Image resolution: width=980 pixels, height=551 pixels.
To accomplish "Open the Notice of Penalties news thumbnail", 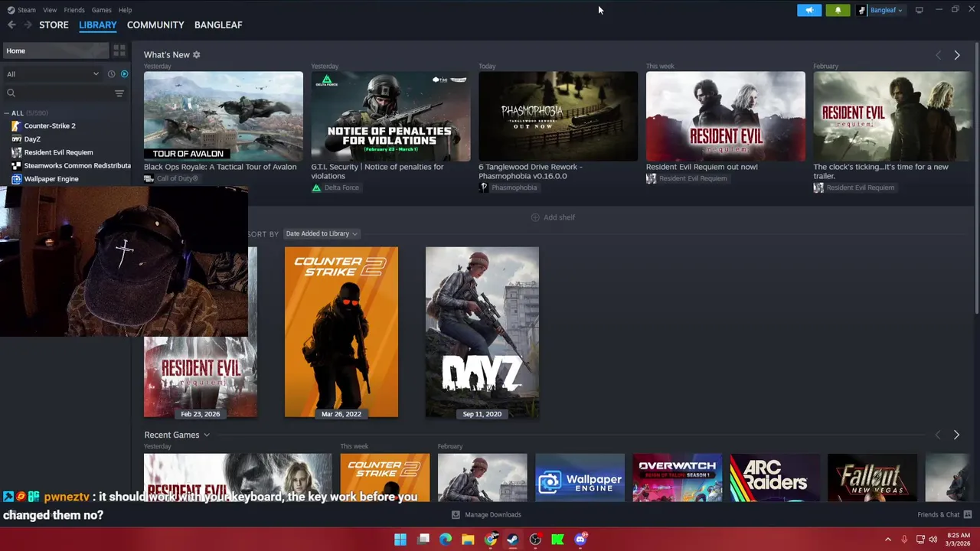I will pos(390,116).
